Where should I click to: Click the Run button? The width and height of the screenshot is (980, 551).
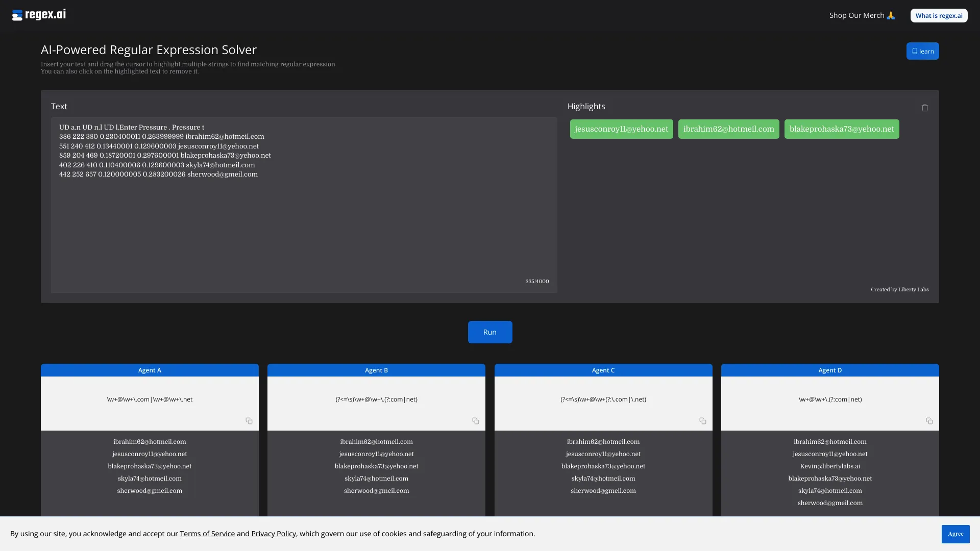point(490,332)
